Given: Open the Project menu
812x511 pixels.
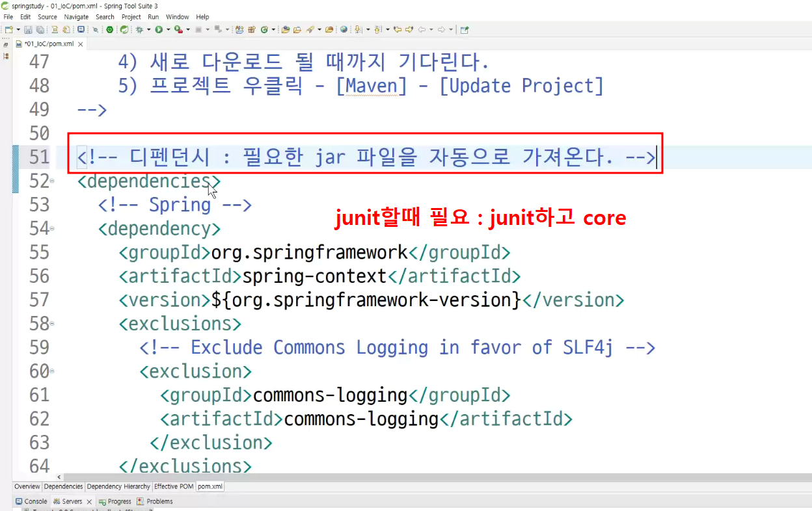Looking at the screenshot, I should [x=131, y=17].
